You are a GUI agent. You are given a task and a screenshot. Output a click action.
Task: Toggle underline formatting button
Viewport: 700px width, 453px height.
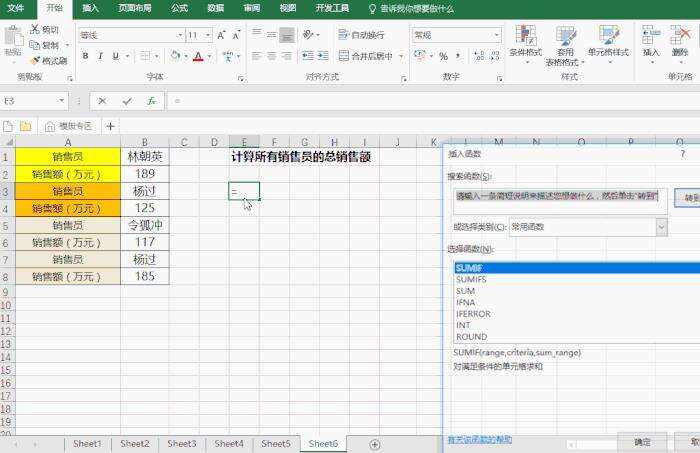pos(116,56)
